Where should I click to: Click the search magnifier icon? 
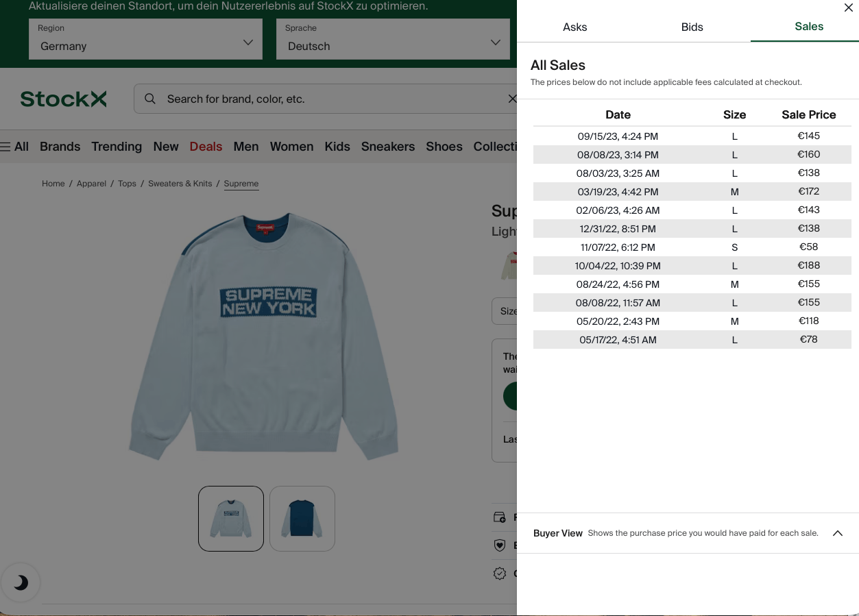coord(149,99)
